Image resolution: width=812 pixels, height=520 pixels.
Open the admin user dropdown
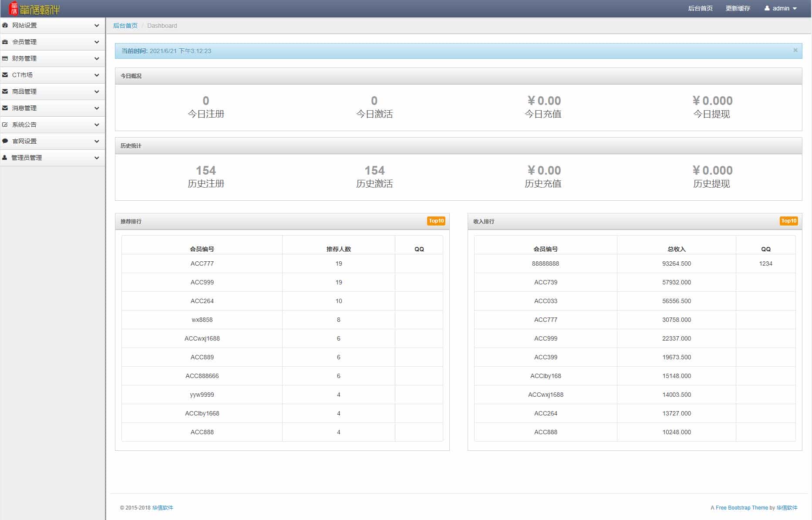point(781,8)
